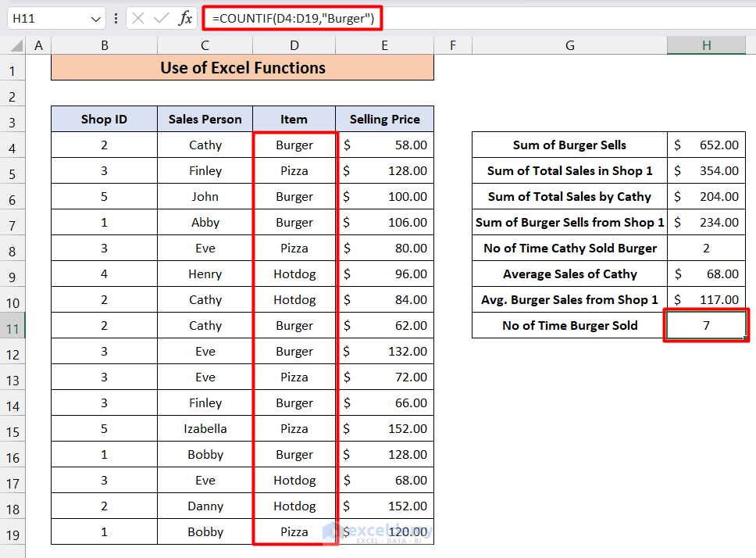The image size is (756, 558).
Task: Click 'No of Time Burger Sold' cell
Action: [x=570, y=326]
